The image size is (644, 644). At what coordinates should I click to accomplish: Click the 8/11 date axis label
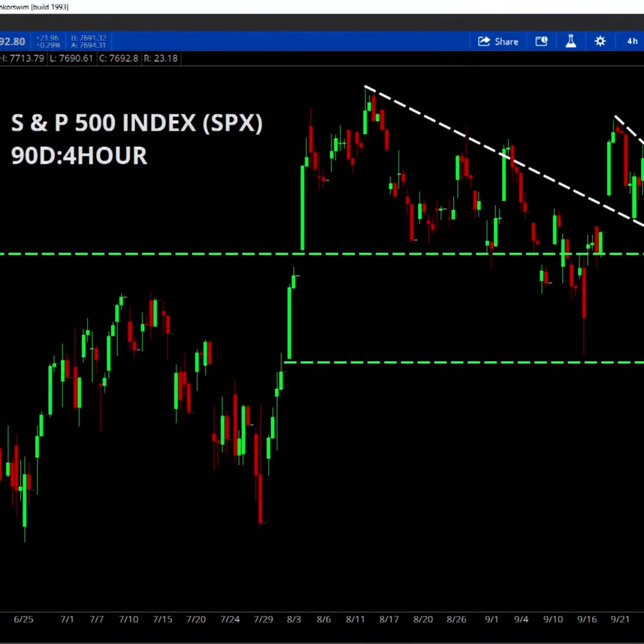click(355, 619)
